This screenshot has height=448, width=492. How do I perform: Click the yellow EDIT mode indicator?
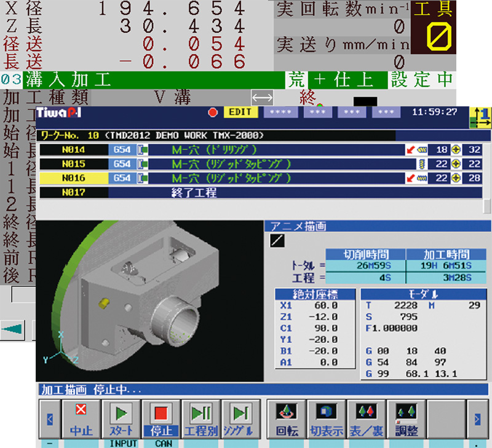[241, 112]
